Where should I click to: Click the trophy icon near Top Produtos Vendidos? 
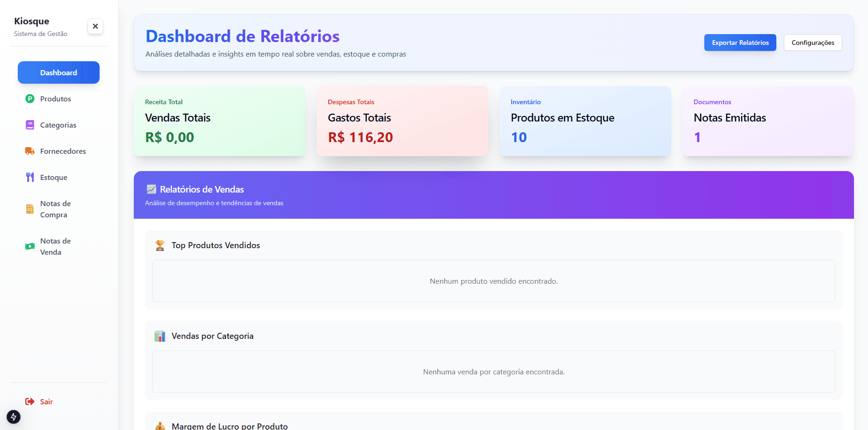point(160,245)
